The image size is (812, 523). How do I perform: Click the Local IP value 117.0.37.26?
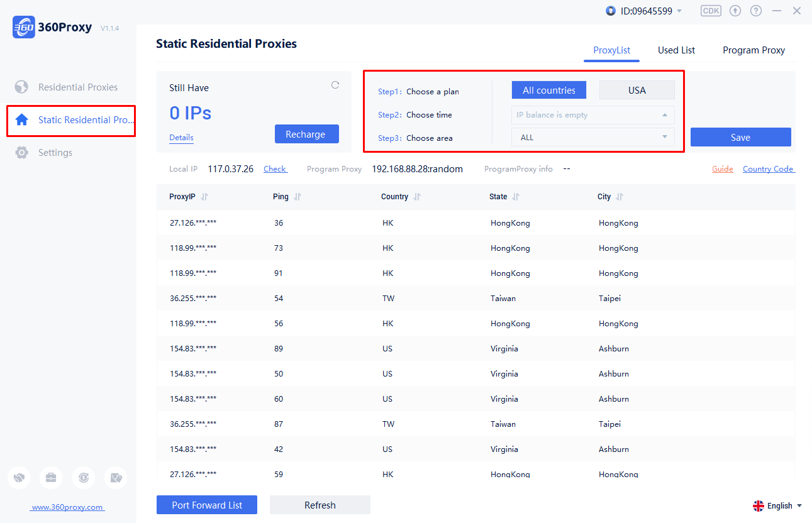(231, 169)
